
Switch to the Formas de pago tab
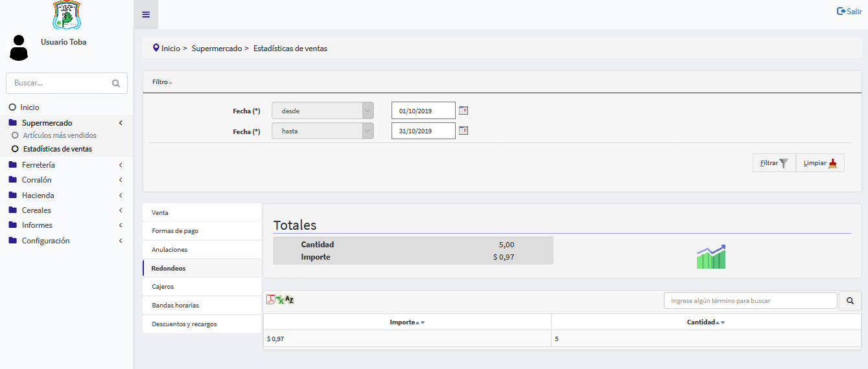[202, 231]
